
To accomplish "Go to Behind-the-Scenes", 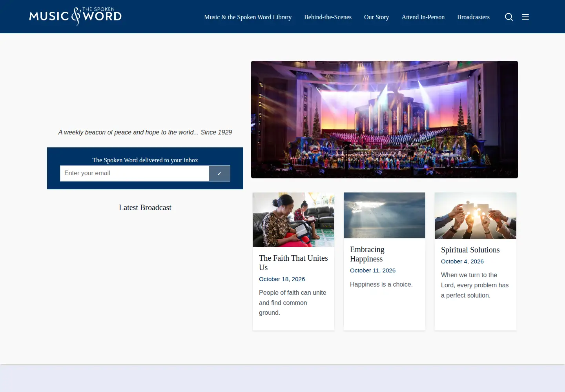I will [328, 17].
